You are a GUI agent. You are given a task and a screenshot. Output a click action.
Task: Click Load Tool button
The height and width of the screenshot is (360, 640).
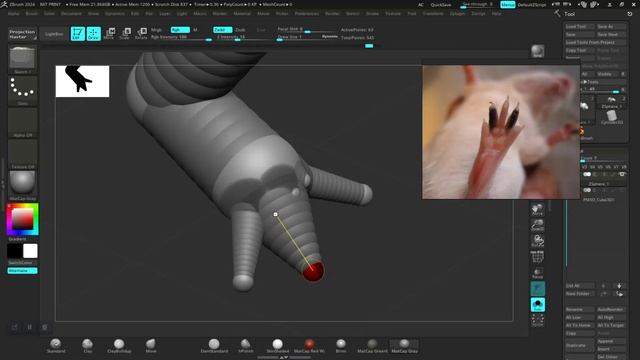point(580,27)
